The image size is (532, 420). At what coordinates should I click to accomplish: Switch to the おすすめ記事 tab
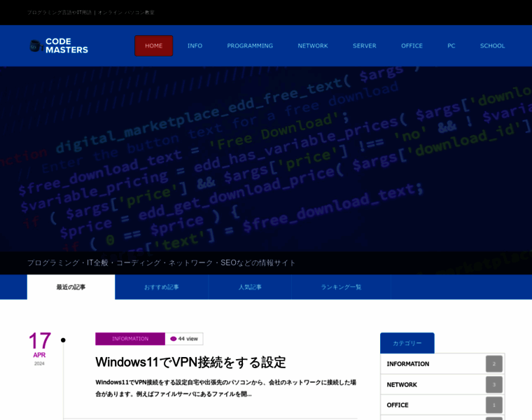click(162, 287)
